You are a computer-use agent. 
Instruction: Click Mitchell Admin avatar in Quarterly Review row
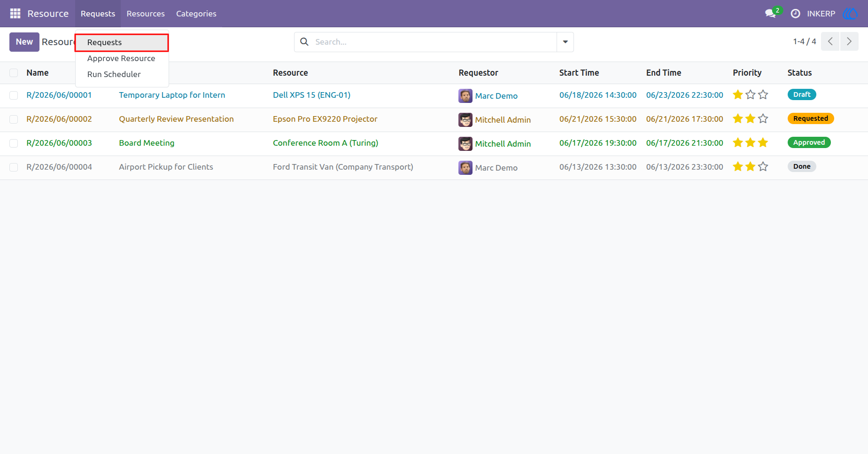(x=465, y=120)
